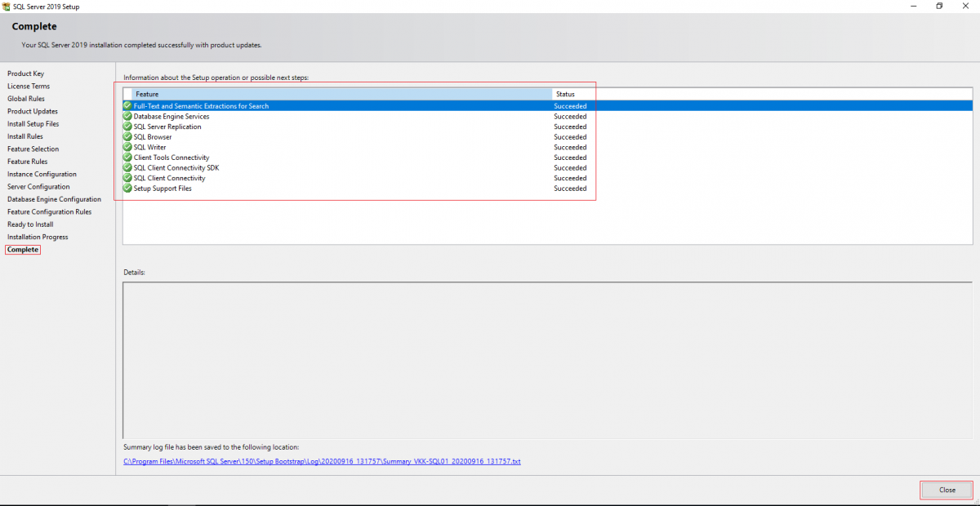
Task: Click the Close button
Action: pyautogui.click(x=947, y=490)
